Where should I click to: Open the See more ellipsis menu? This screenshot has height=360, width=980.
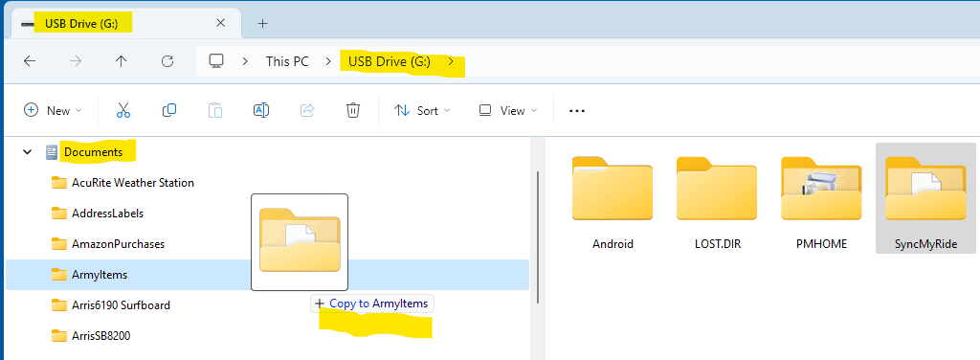[577, 111]
